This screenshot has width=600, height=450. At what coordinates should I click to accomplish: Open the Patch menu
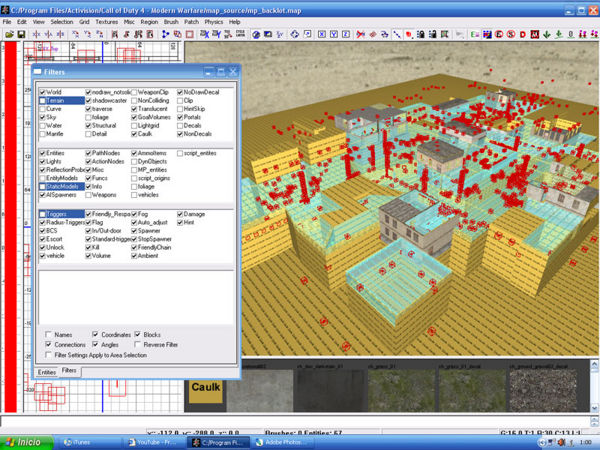(x=191, y=22)
